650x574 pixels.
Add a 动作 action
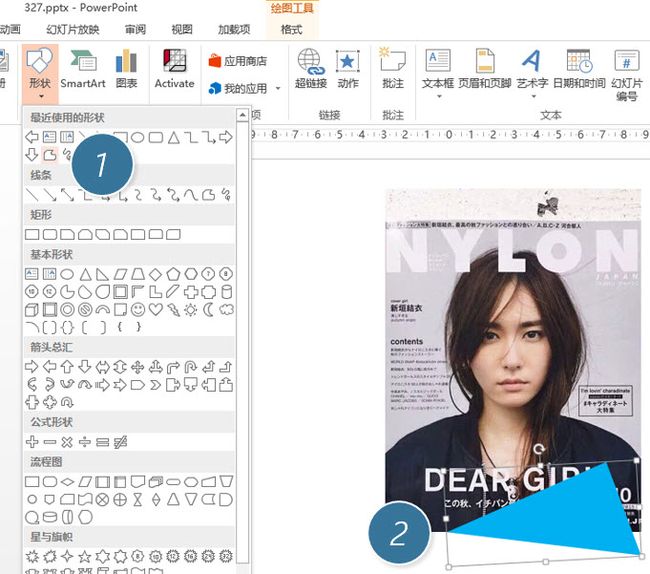click(x=348, y=70)
